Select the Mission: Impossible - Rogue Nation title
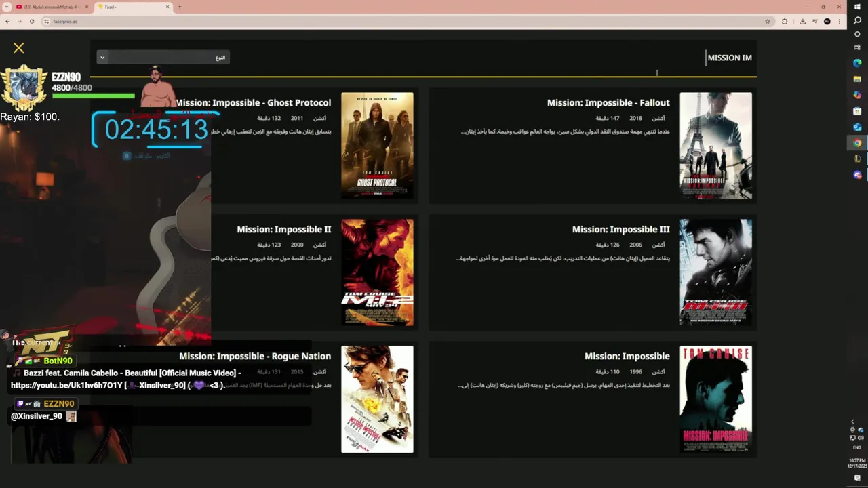This screenshot has height=488, width=868. point(255,357)
